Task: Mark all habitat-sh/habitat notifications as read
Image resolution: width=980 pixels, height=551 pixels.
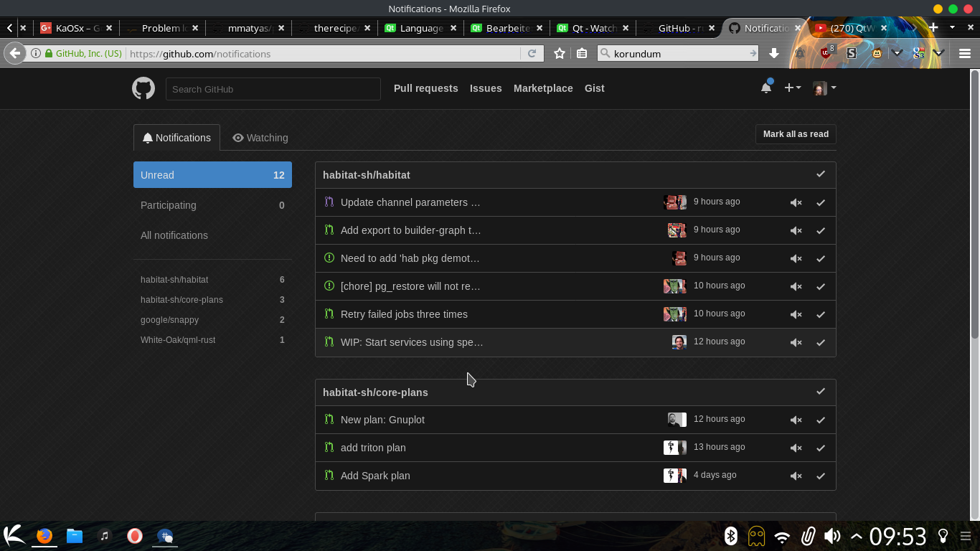Action: click(x=821, y=174)
